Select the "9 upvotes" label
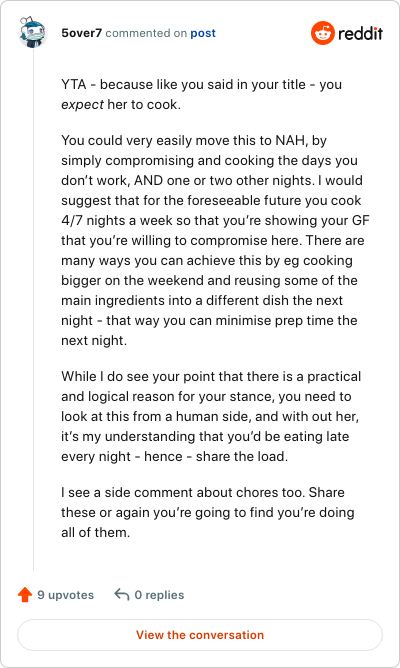The height and width of the screenshot is (668, 400). click(x=66, y=595)
